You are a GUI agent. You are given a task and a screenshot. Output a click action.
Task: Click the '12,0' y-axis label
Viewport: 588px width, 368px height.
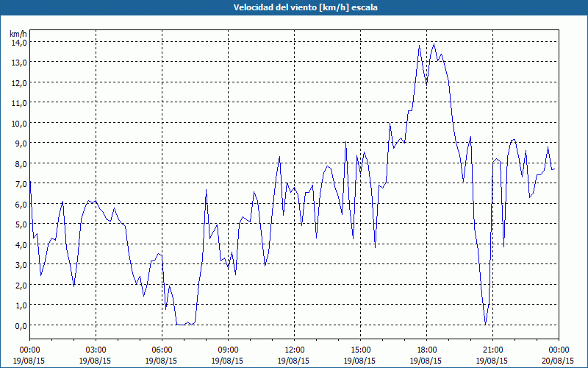point(20,83)
